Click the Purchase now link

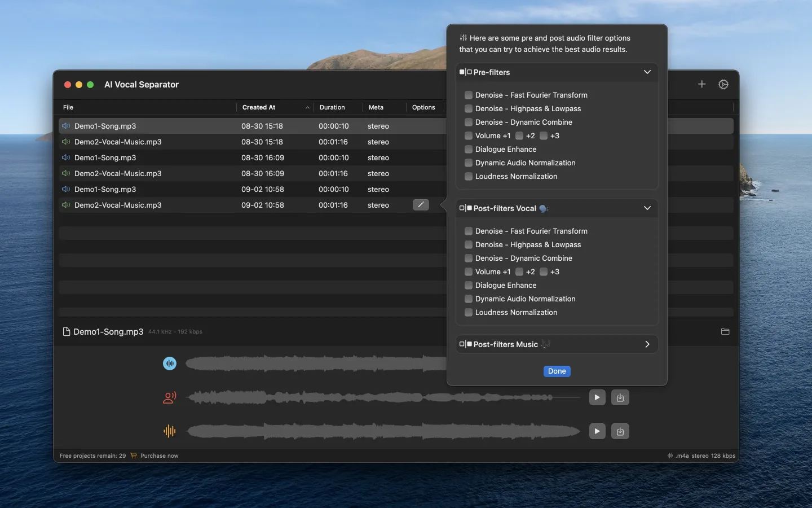[x=159, y=456]
